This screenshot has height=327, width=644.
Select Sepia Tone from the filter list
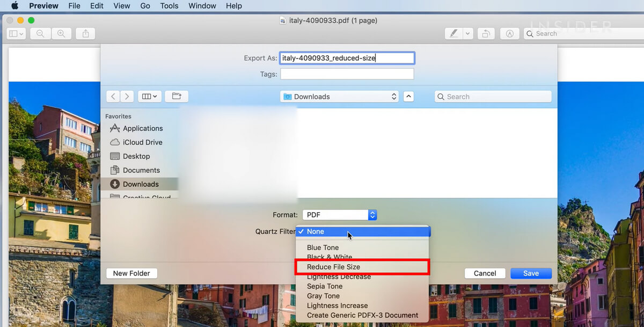[324, 286]
